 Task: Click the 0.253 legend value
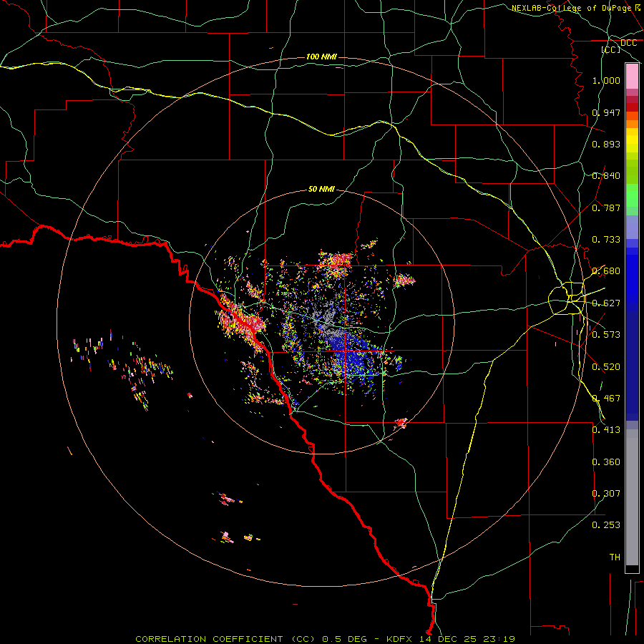(606, 525)
